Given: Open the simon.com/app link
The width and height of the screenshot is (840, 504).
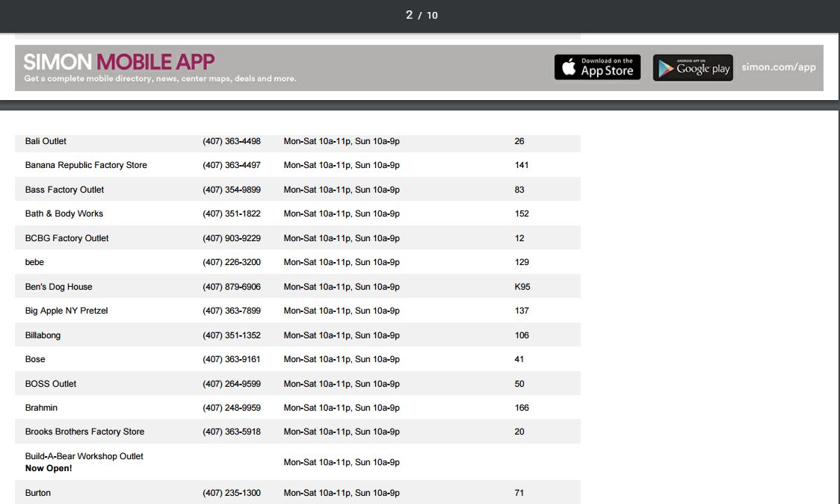Looking at the screenshot, I should tap(778, 67).
